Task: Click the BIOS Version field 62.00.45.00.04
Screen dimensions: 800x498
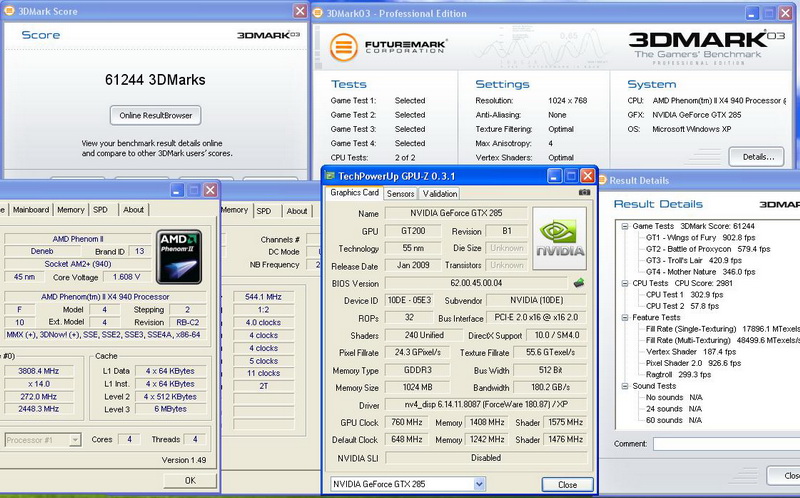Action: (476, 283)
